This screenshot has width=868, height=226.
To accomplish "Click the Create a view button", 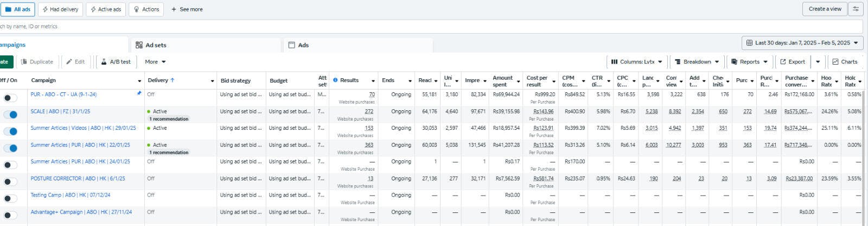I will click(825, 9).
